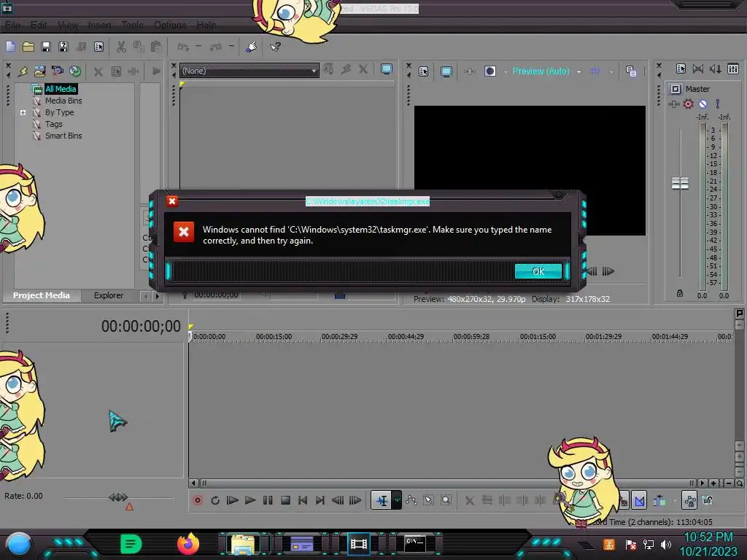
Task: Toggle preview grid Overlays icon
Action: pos(595,71)
